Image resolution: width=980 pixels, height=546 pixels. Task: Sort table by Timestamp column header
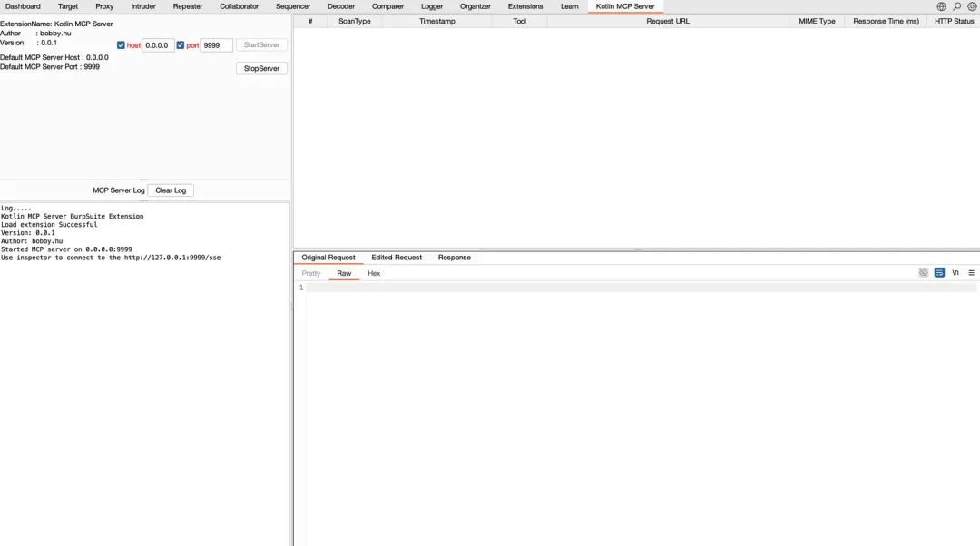tap(437, 21)
